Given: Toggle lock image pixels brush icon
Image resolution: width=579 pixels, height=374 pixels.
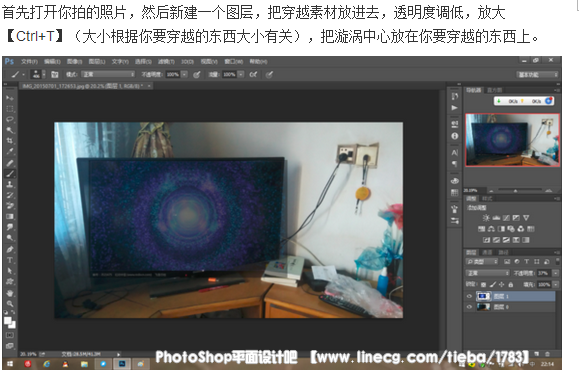Looking at the screenshot, I should point(493,284).
